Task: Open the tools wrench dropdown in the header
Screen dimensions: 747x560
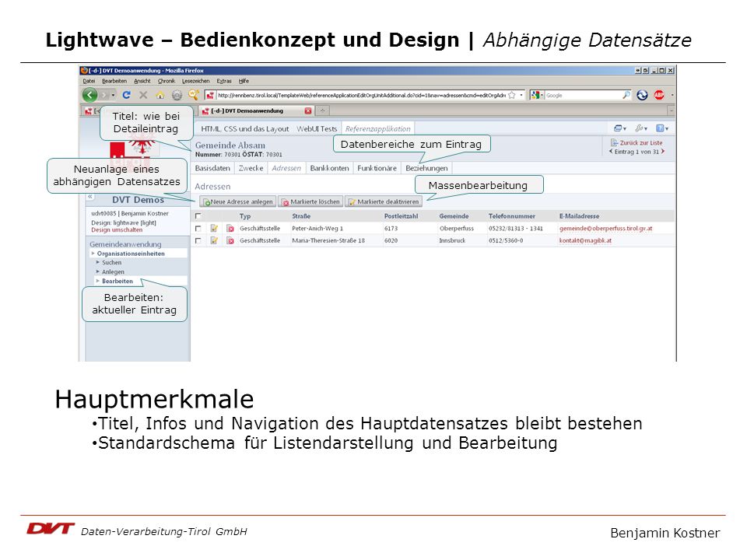Action: pyautogui.click(x=640, y=128)
